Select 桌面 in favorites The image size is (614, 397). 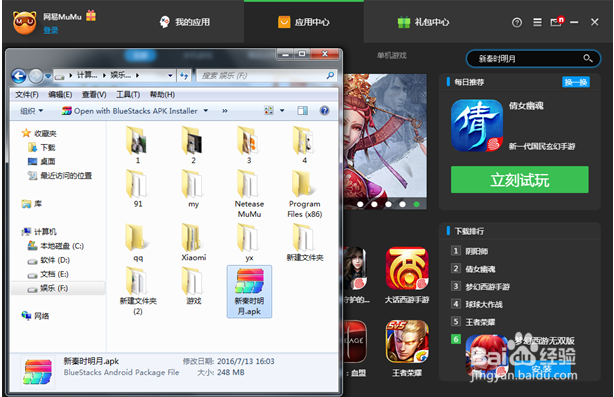[x=42, y=161]
